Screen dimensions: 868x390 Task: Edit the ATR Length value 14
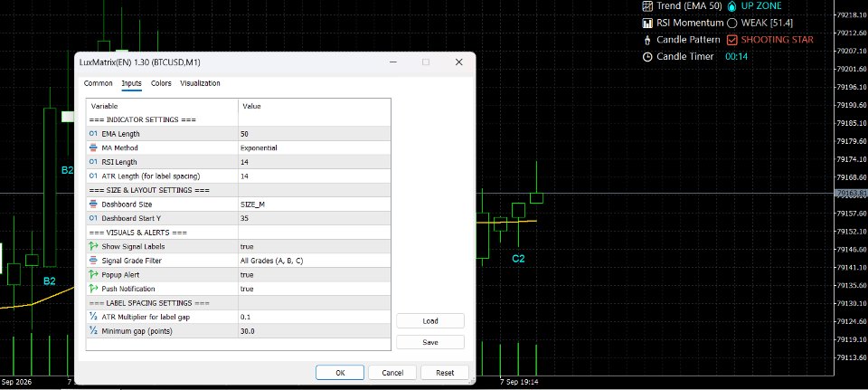click(315, 176)
